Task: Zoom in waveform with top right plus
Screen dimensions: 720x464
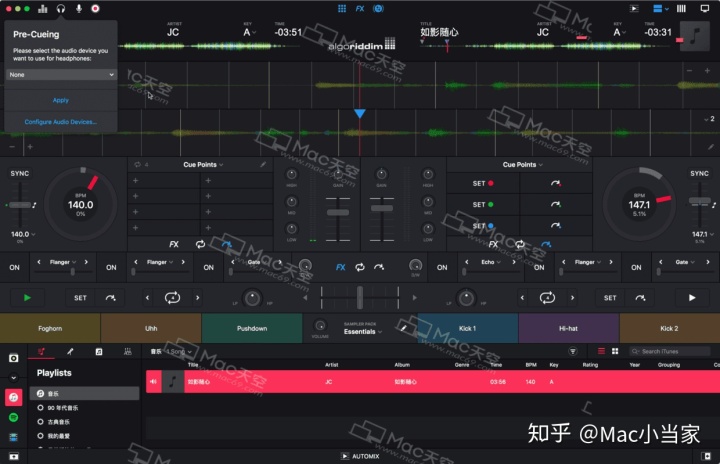Action: point(707,71)
